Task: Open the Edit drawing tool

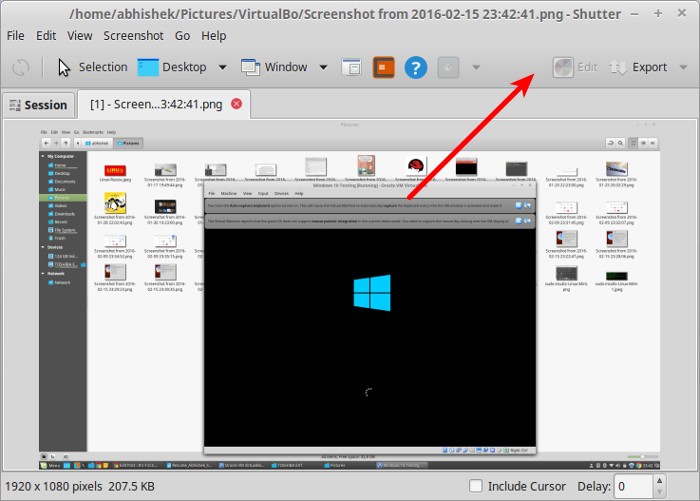Action: point(575,67)
